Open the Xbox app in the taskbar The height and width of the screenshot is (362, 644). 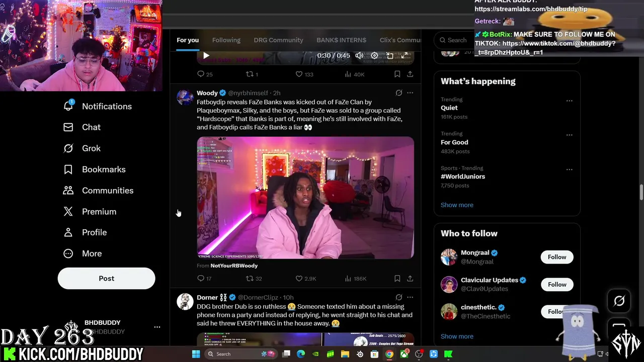404,354
